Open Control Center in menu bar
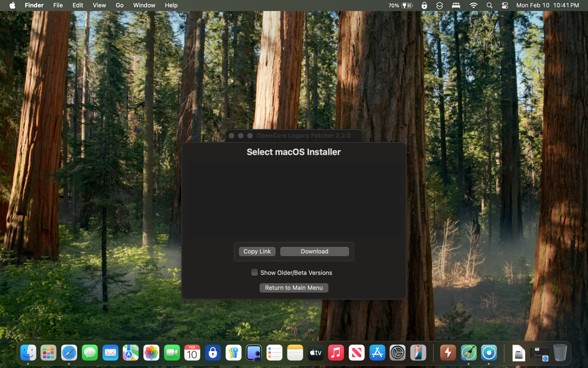Screen dimensions: 588x368 pyautogui.click(x=505, y=5)
